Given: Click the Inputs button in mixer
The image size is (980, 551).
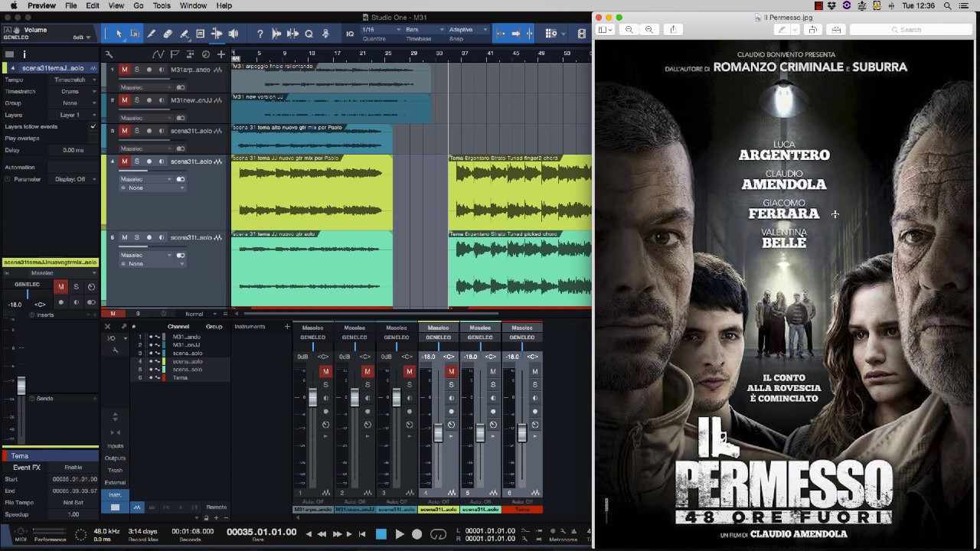Looking at the screenshot, I should coord(115,445).
